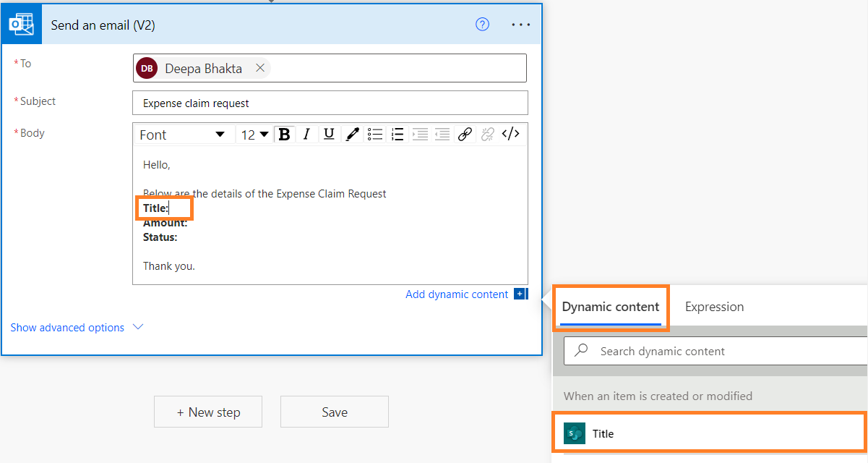The image size is (868, 463).
Task: Open help for the Send an email action
Action: coord(481,24)
